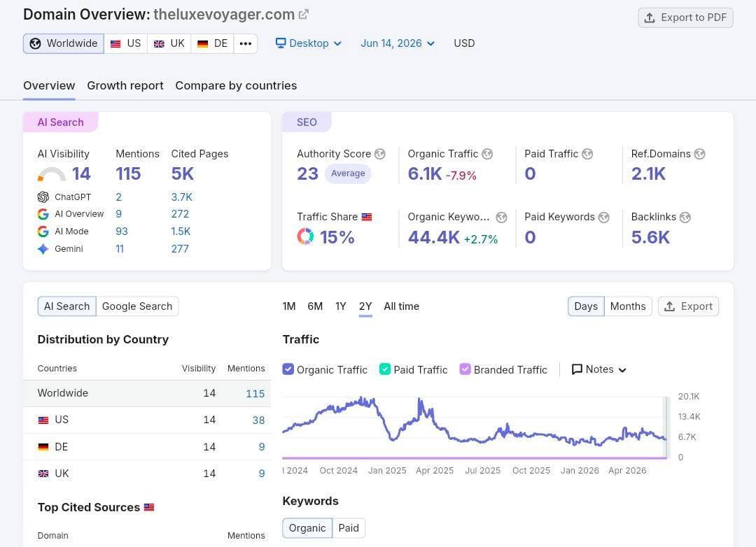756x547 pixels.
Task: Select Paid keywords toggle
Action: pos(349,528)
